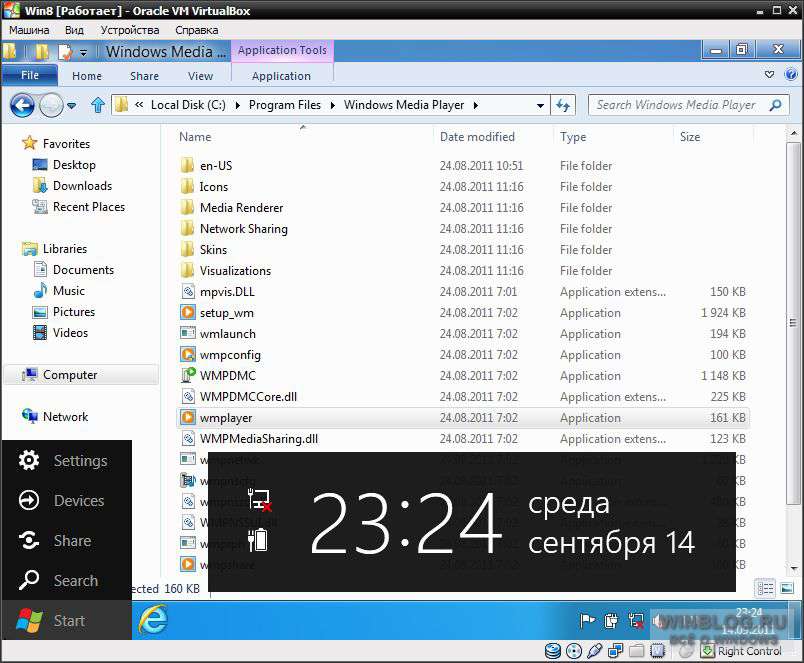The width and height of the screenshot is (804, 663).
Task: Select the Media Renderer folder
Action: (x=241, y=208)
